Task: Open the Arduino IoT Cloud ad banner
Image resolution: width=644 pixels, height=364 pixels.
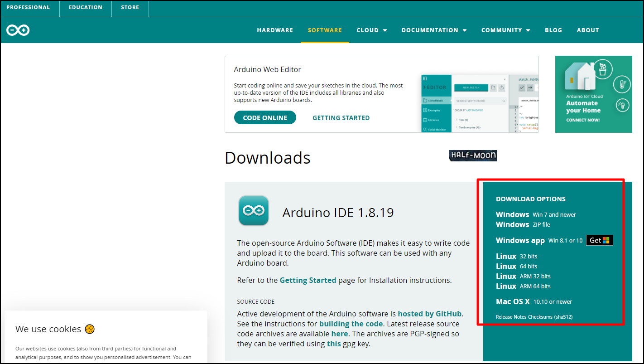Action: tap(594, 94)
